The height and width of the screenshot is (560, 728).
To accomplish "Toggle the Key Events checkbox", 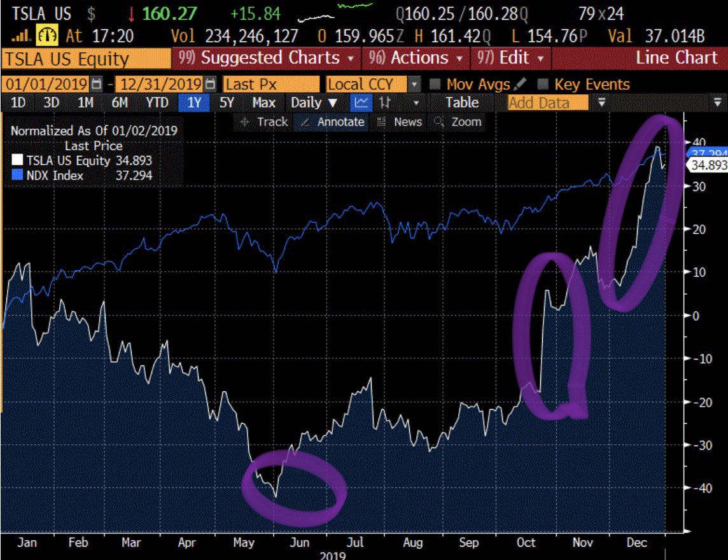I will click(x=542, y=84).
